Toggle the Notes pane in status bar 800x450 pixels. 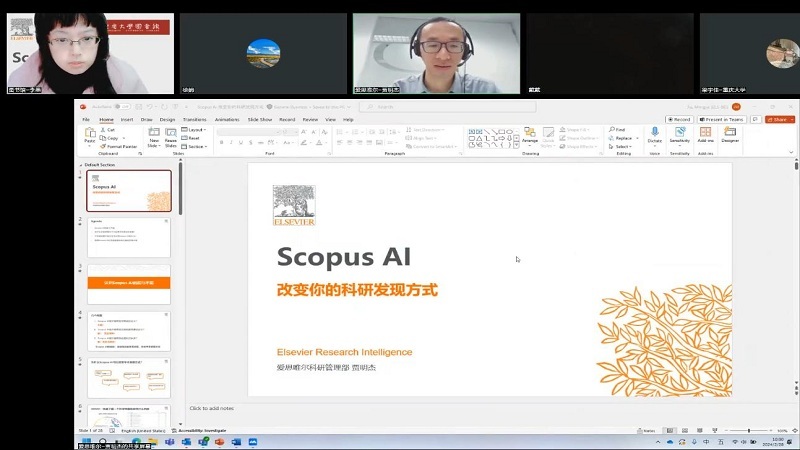pyautogui.click(x=646, y=431)
